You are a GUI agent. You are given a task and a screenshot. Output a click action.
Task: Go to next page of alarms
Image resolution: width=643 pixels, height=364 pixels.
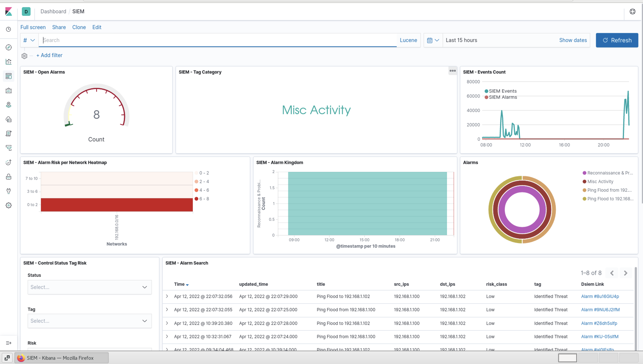(x=626, y=273)
